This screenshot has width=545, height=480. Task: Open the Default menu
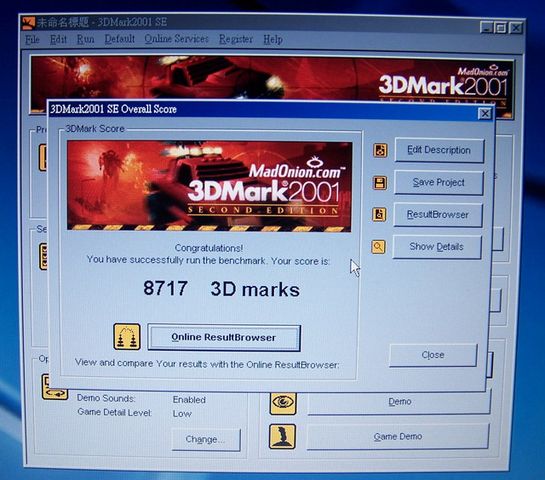120,39
